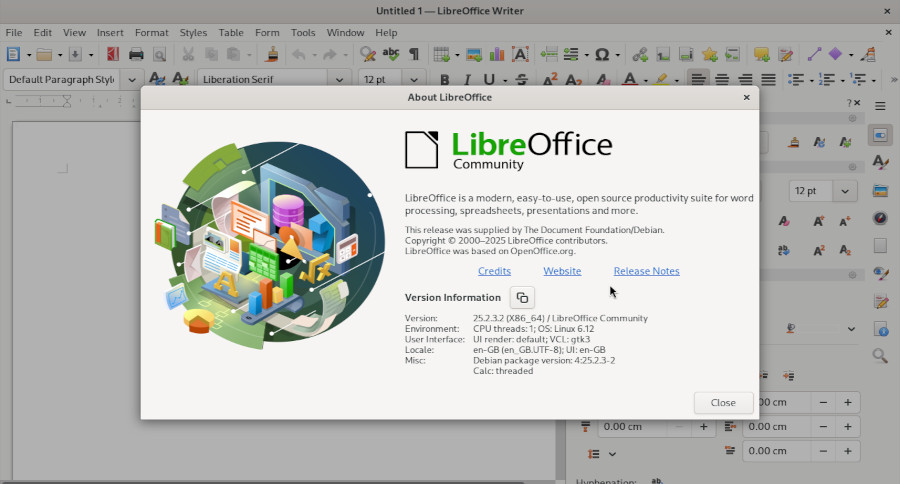
Task: Toggle Justified alignment in toolbar
Action: tap(768, 79)
